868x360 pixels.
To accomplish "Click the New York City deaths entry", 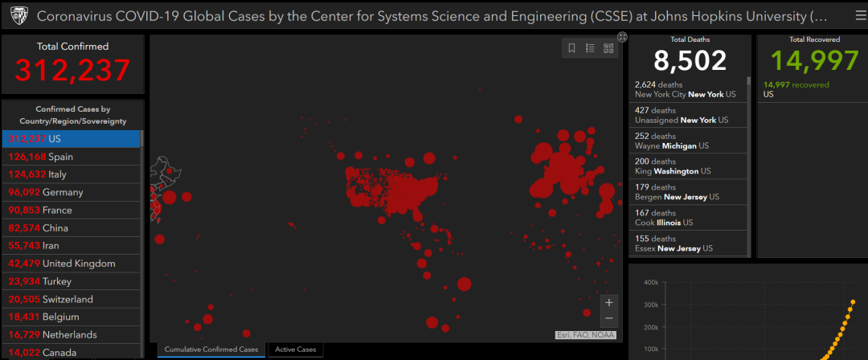I will pos(687,89).
